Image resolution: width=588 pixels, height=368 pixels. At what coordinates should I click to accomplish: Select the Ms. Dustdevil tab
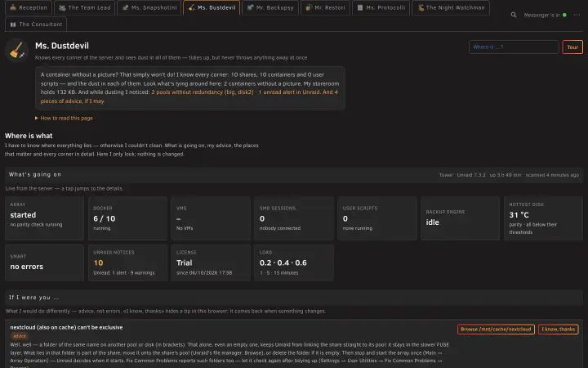coord(212,7)
